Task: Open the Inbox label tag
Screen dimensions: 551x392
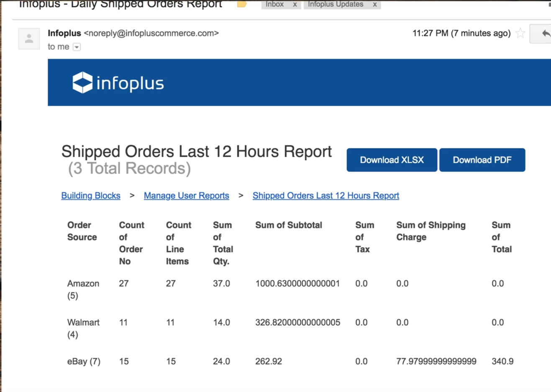Action: 275,4
